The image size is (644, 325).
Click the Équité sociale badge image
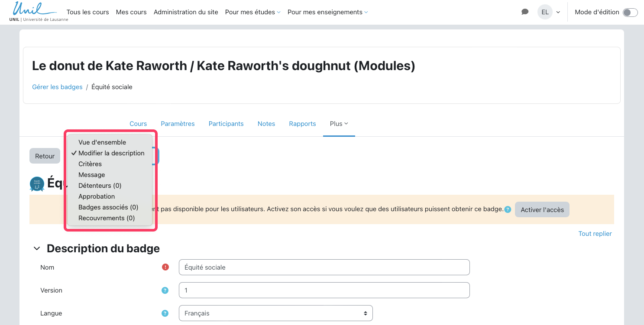click(37, 184)
